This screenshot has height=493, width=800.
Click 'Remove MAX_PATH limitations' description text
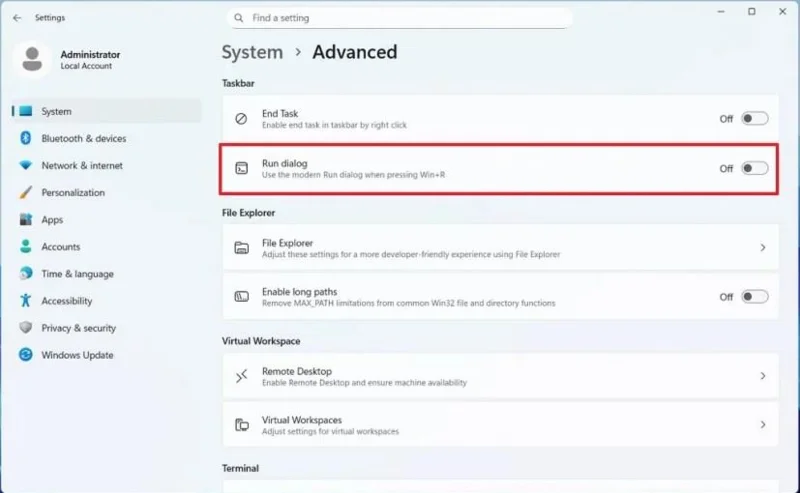click(x=409, y=303)
